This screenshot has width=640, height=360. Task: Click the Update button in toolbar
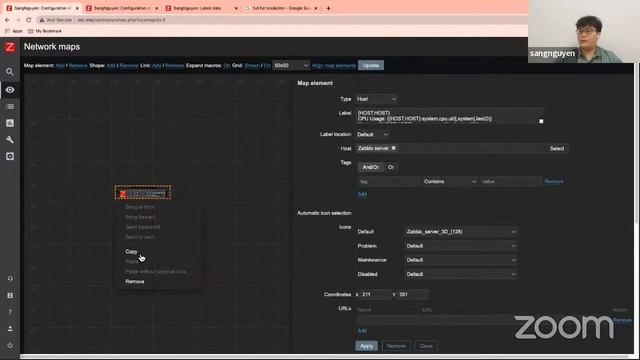coord(371,65)
